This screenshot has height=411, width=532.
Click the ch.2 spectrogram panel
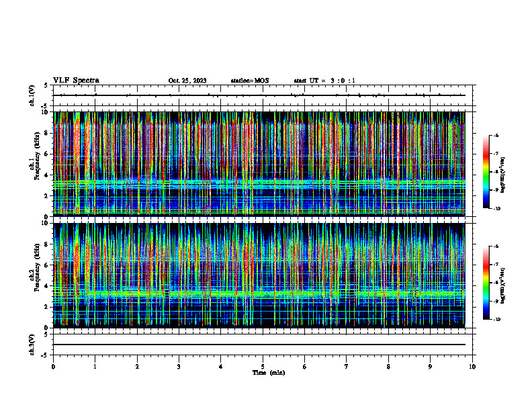coord(259,275)
